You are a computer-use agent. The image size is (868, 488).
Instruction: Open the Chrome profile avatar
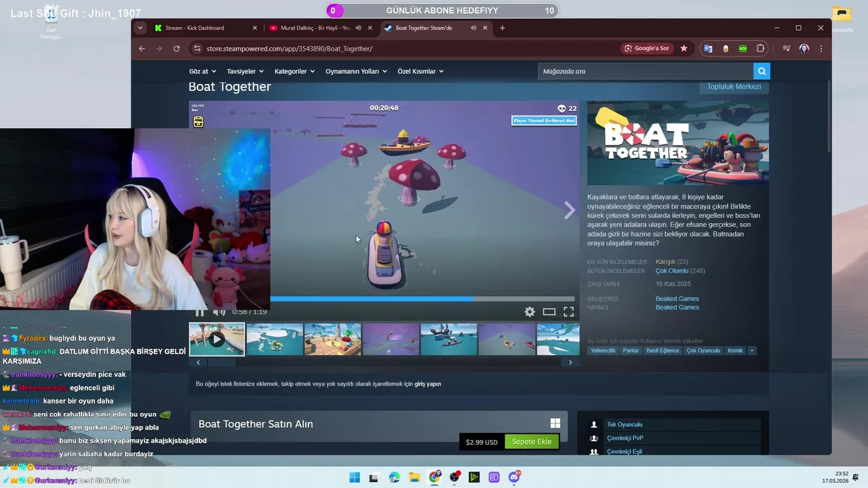click(804, 49)
